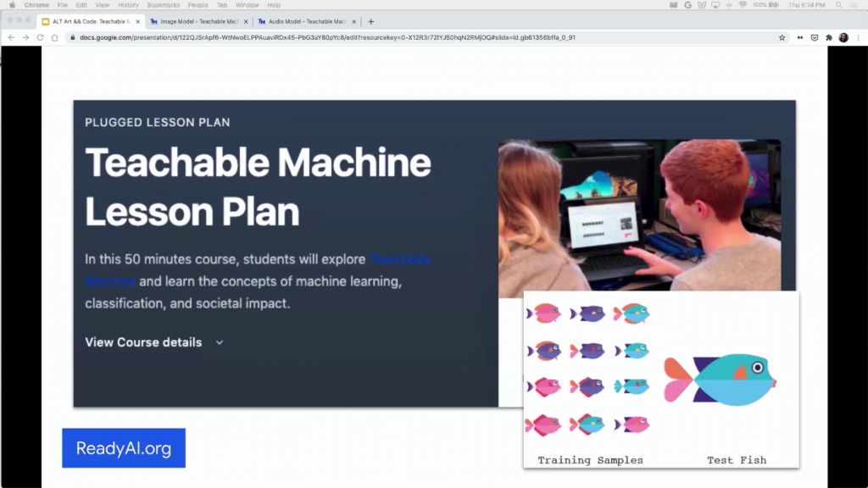Screen dimensions: 868x488
Task: Open the History menu
Action: click(129, 5)
